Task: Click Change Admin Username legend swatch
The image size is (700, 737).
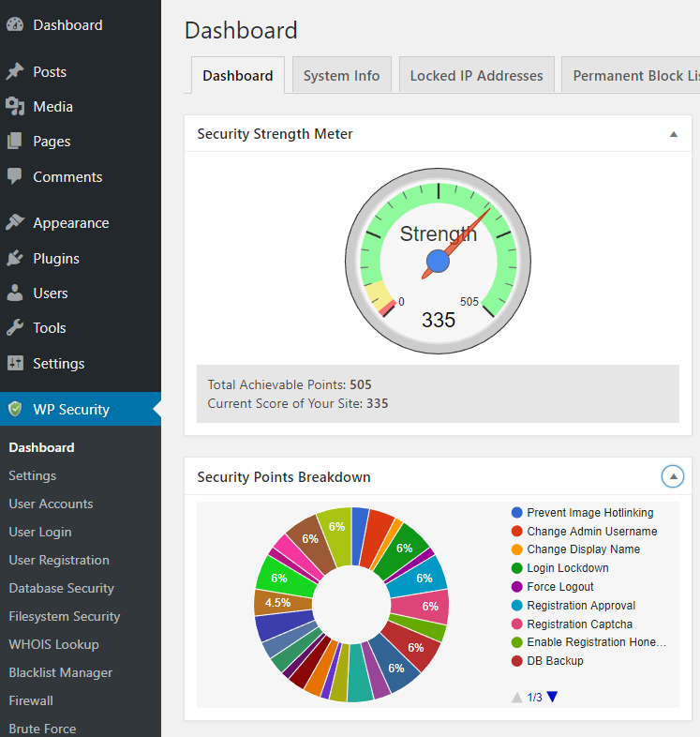Action: coord(516,531)
